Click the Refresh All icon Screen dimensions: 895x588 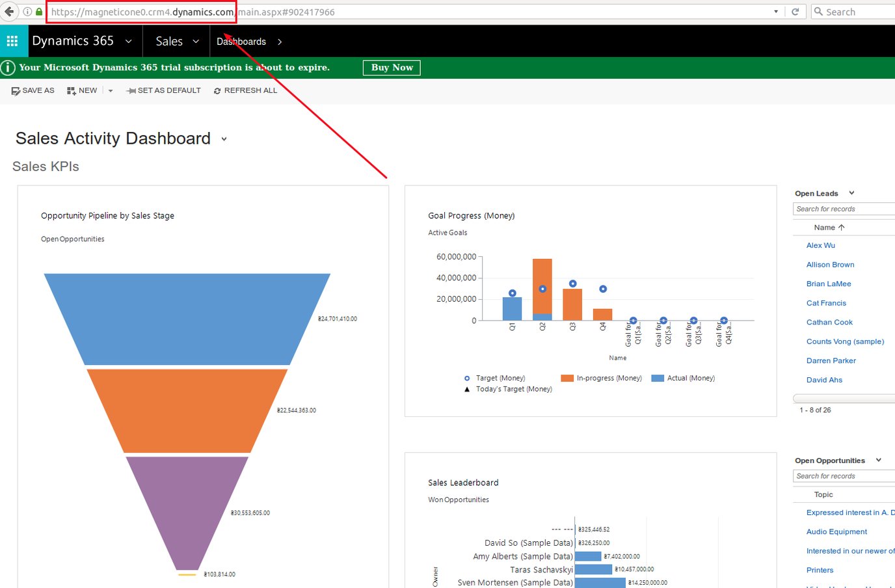[217, 90]
